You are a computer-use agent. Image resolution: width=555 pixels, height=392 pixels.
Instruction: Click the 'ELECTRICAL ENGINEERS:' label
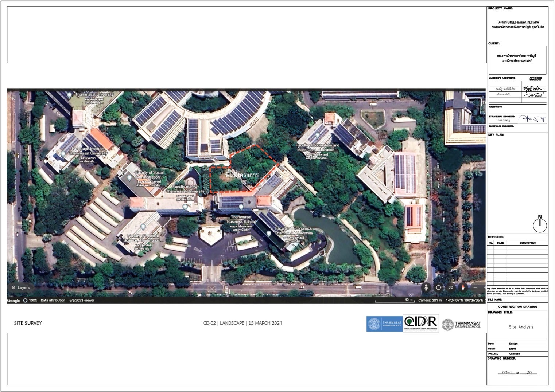point(501,126)
